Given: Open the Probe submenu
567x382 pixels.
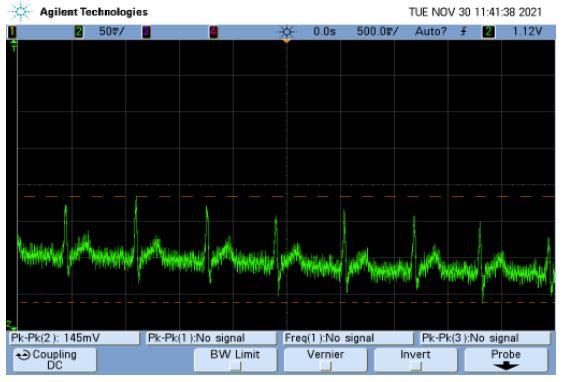Looking at the screenshot, I should (506, 360).
